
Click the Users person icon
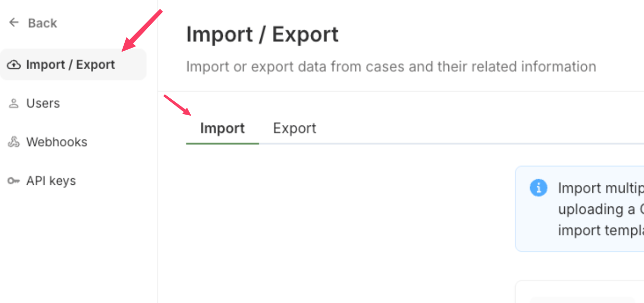[14, 103]
